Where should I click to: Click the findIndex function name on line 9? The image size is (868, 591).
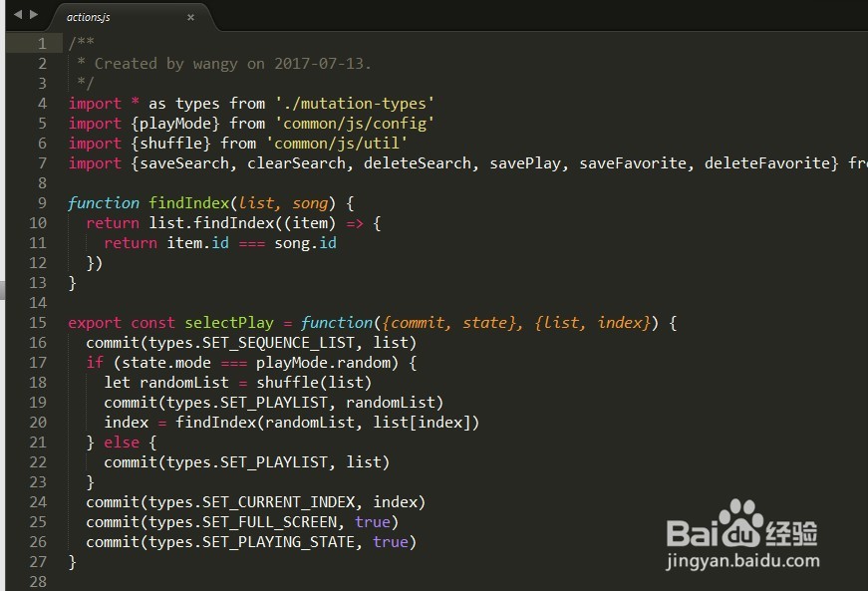tap(188, 203)
